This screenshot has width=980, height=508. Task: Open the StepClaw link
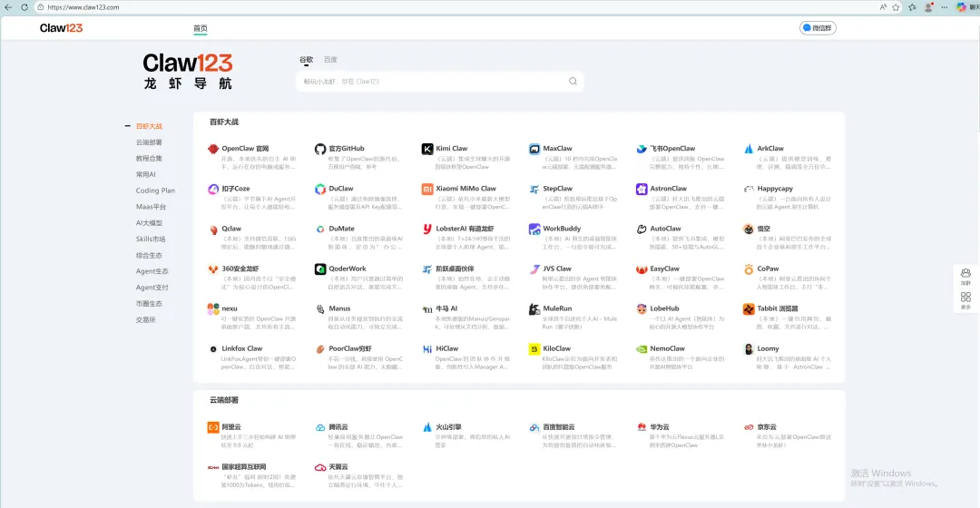pyautogui.click(x=557, y=189)
